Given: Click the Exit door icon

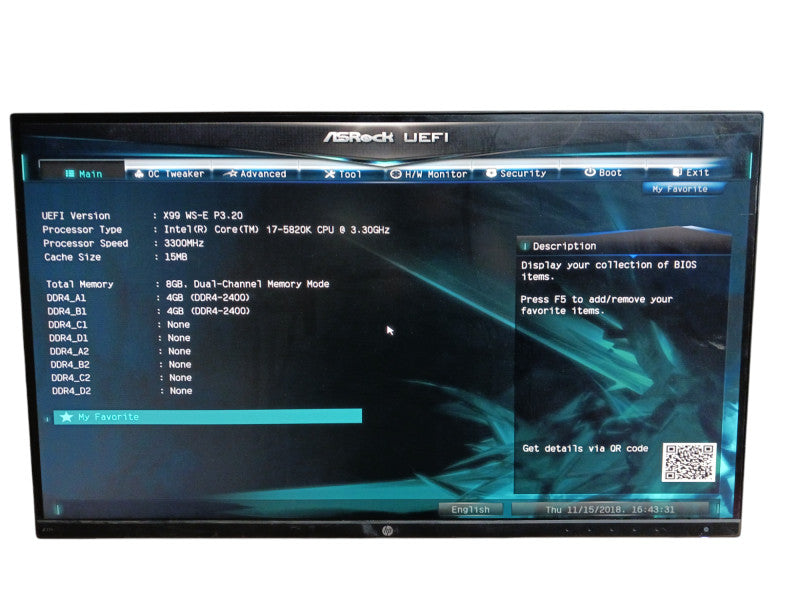Looking at the screenshot, I should tap(677, 172).
